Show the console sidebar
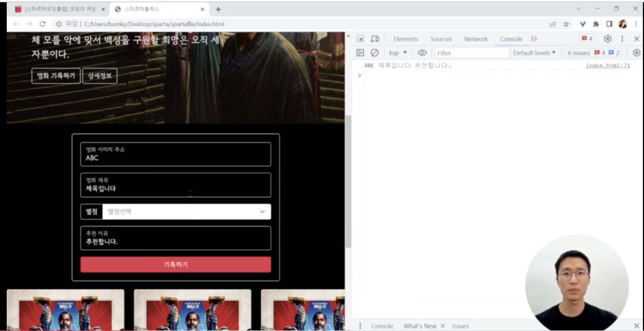The height and width of the screenshot is (331, 644). (x=360, y=53)
